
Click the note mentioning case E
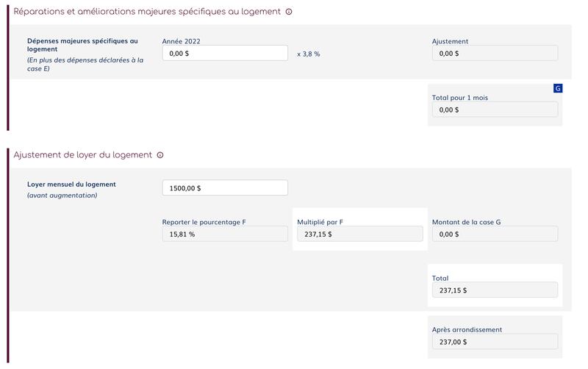coord(85,64)
